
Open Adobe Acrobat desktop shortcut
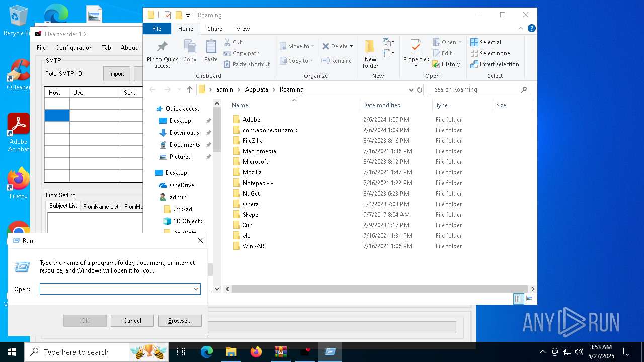point(18,133)
